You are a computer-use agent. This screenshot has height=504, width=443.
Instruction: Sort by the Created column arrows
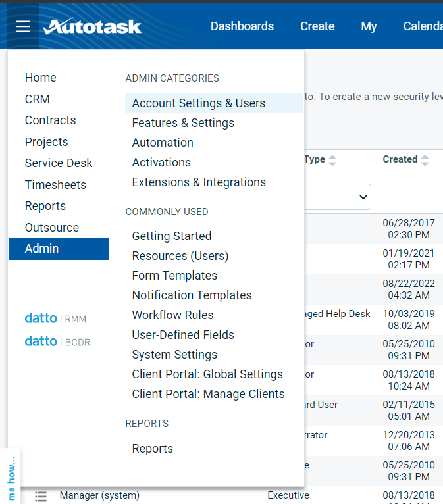coord(425,160)
